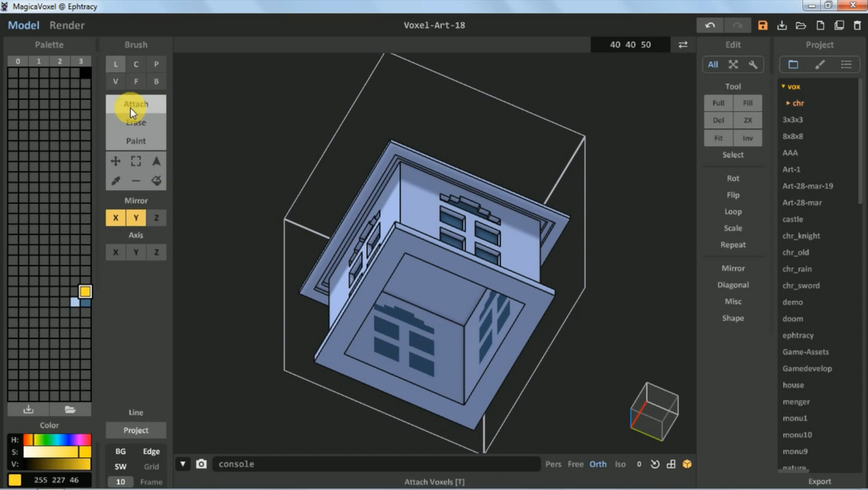Click the Export button
The height and width of the screenshot is (490, 868).
coord(819,481)
